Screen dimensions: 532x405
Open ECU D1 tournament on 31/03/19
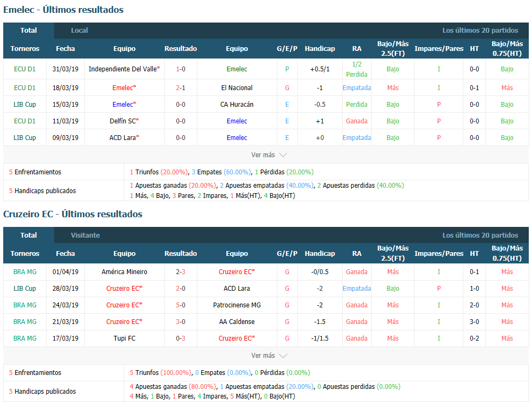pyautogui.click(x=25, y=69)
